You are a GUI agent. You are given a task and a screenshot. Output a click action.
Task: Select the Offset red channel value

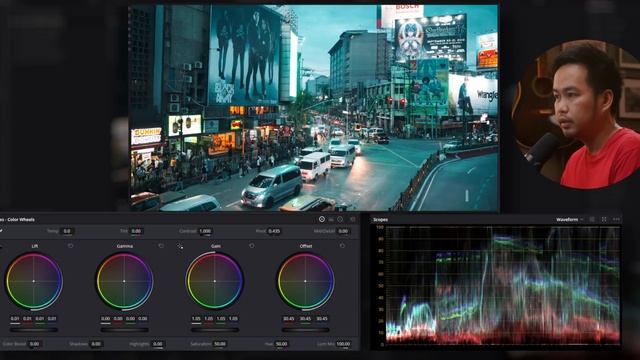pyautogui.click(x=289, y=319)
